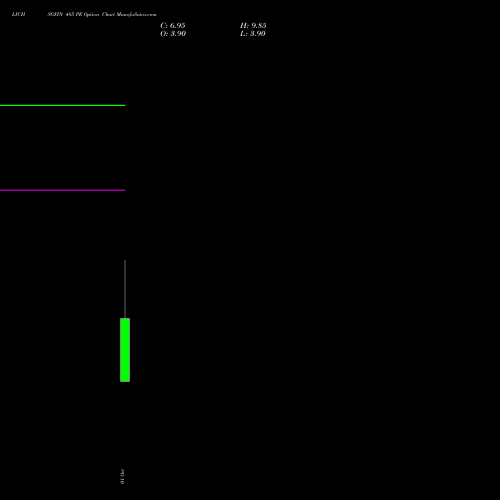500x500 pixels.
Task: Click the close value 'C: 6.95'
Action: 173,26
